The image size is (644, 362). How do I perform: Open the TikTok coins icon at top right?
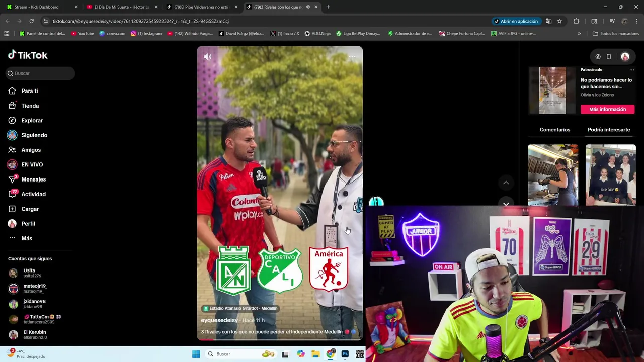pos(598,57)
